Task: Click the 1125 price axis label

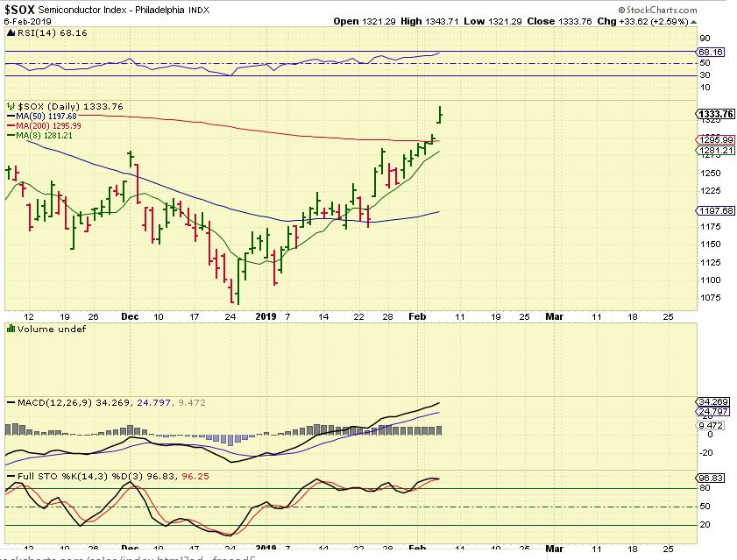Action: (710, 262)
